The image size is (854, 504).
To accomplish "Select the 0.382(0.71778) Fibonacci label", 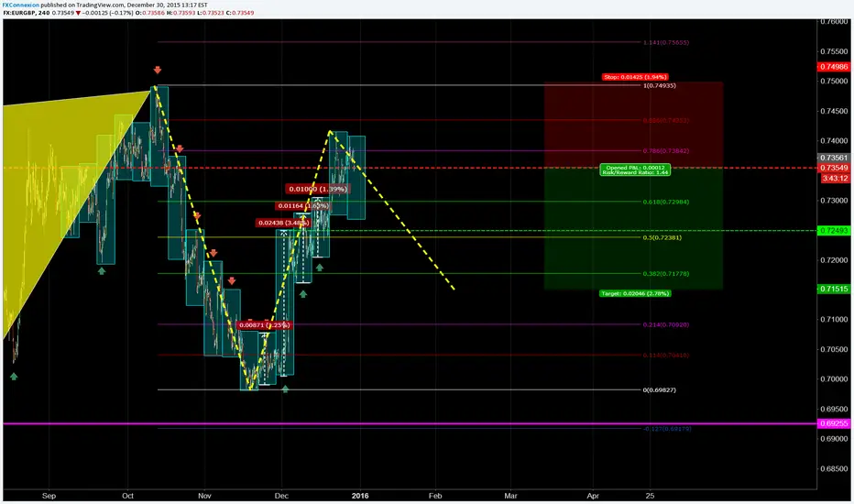I will 666,274.
